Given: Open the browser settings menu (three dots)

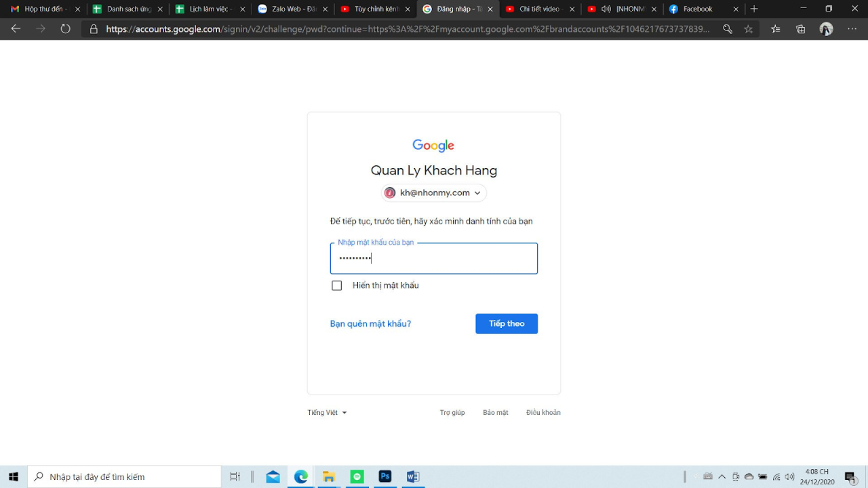Looking at the screenshot, I should click(852, 28).
